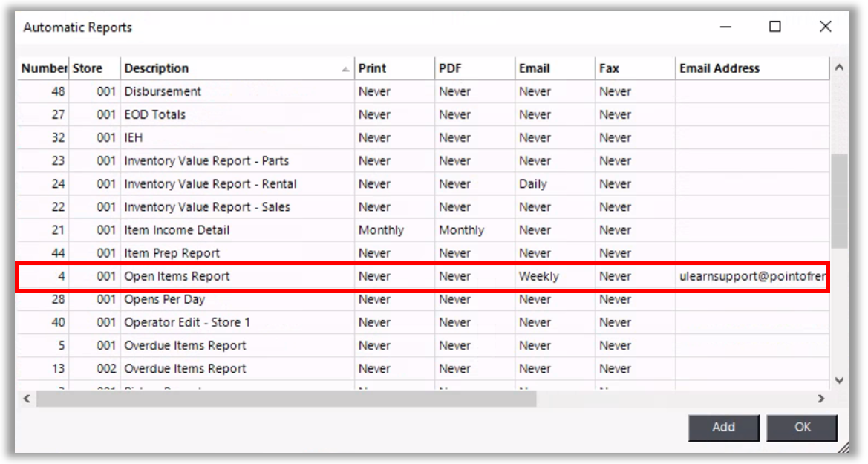This screenshot has height=464, width=868.
Task: Select the Item Income Detail row
Action: [x=177, y=230]
